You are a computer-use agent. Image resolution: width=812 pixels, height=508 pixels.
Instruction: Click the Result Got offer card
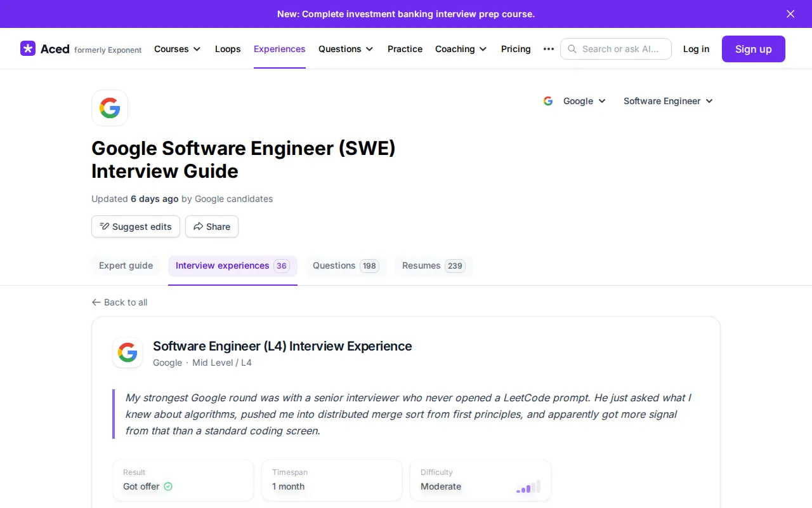tap(183, 480)
